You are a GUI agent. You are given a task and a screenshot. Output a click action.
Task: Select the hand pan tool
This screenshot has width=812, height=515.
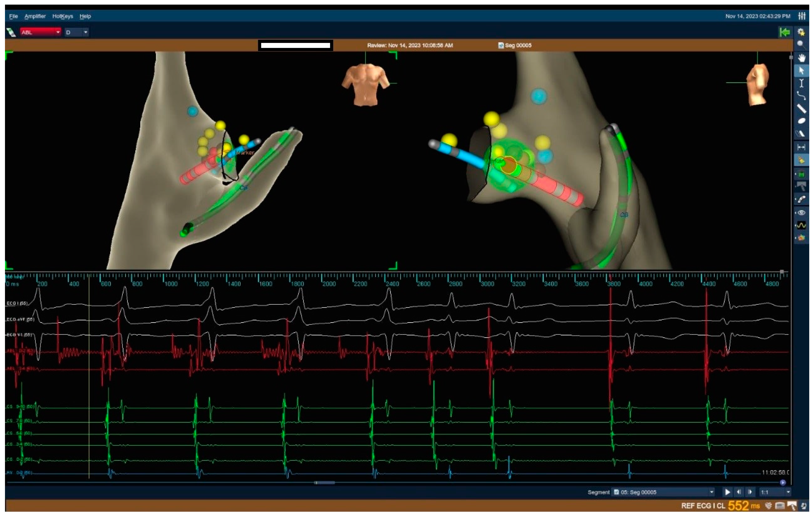(x=801, y=58)
